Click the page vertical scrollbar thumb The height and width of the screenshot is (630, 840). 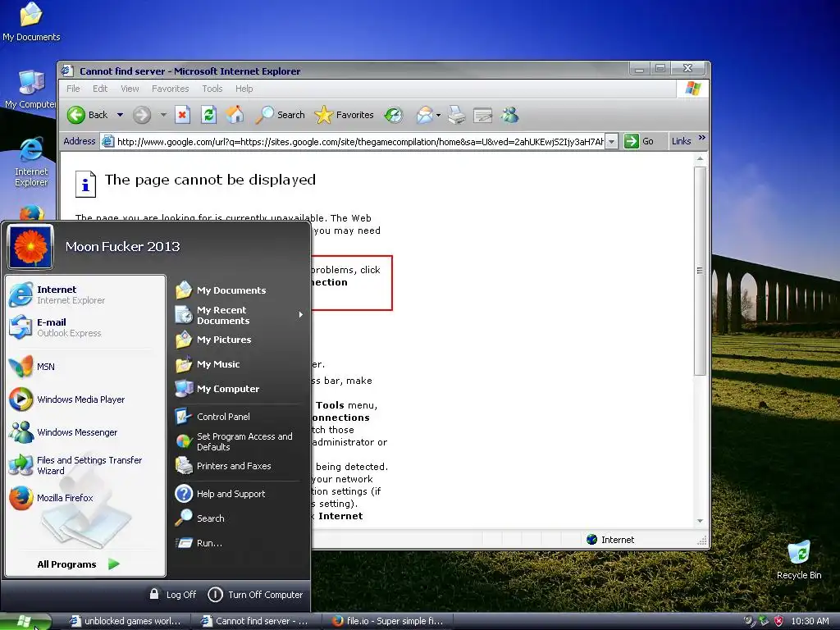700,271
